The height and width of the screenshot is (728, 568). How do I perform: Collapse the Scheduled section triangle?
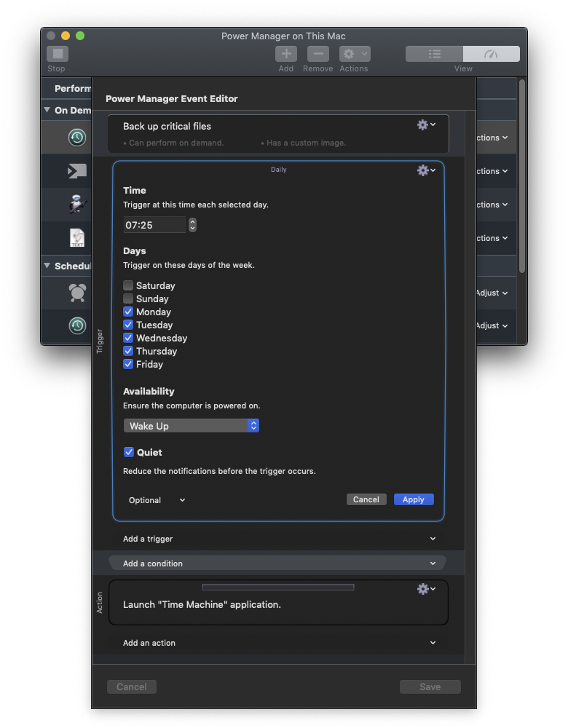47,266
